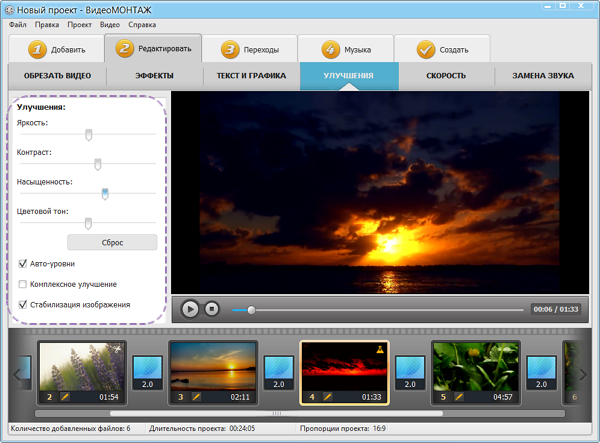Image resolution: width=600 pixels, height=443 pixels.
Task: Close the ВидеоМОНТАЖ window
Action: click(x=582, y=6)
